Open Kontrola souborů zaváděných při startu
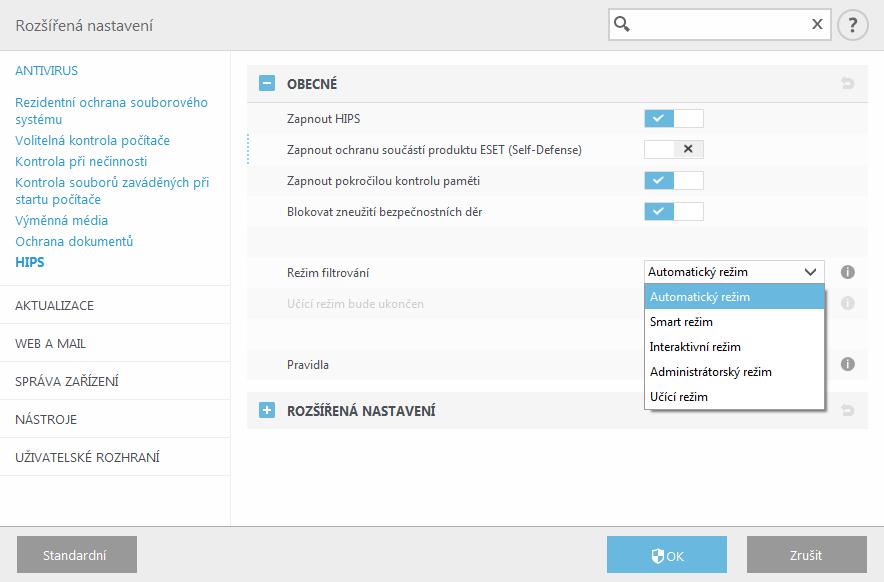This screenshot has height=582, width=884. (x=112, y=191)
